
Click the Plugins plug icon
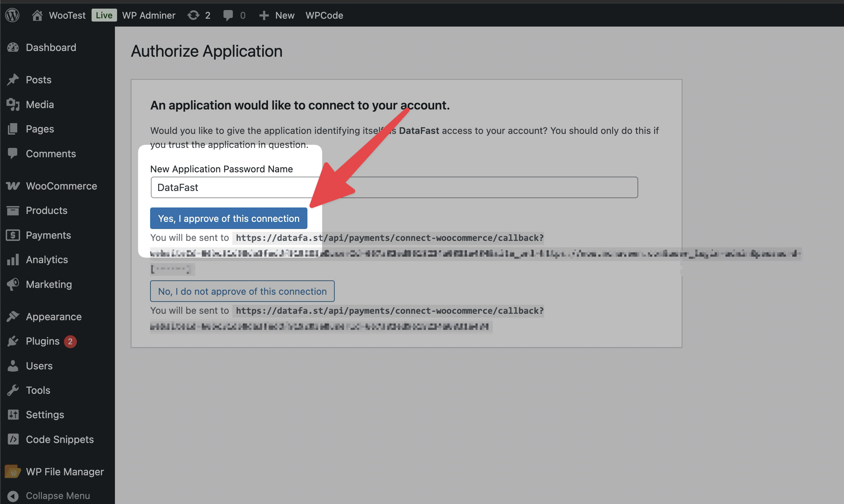tap(13, 341)
